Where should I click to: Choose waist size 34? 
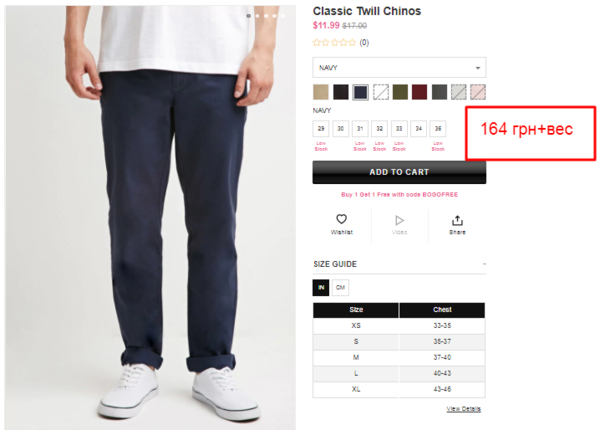coord(419,129)
